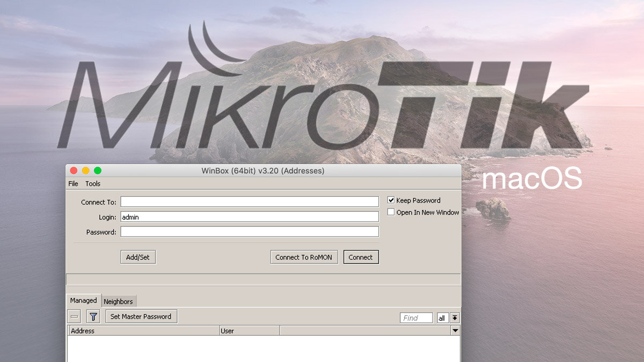644x362 pixels.
Task: Open the funnel filter icon
Action: pos(94,317)
